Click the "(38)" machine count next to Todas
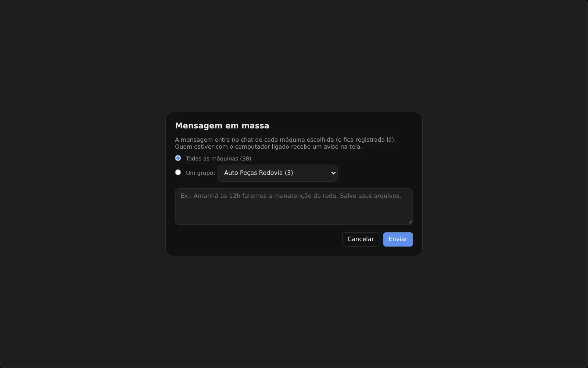Viewport: 588px width, 368px height. click(x=245, y=159)
